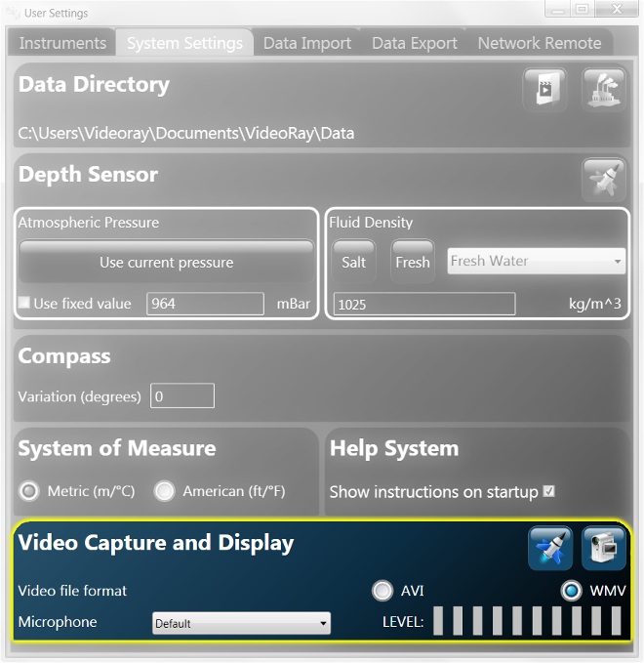
Task: Select Metric (m/°C) radio button
Action: pos(28,491)
